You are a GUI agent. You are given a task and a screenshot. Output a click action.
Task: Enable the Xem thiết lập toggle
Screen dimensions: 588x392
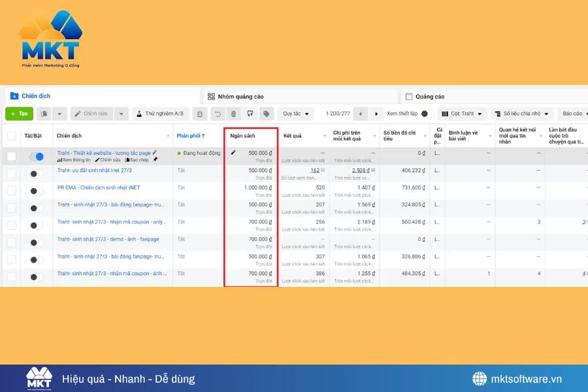point(427,114)
